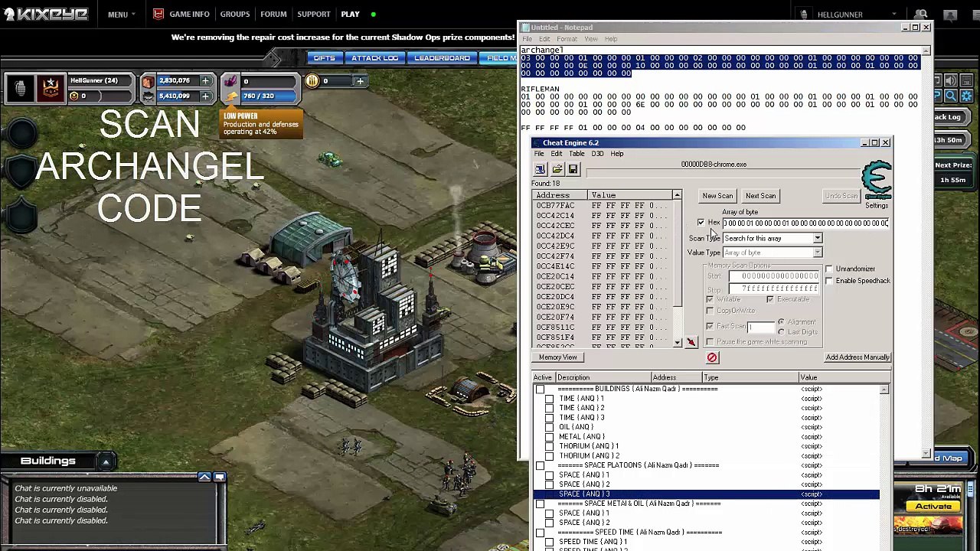This screenshot has height=551, width=980.
Task: Uncheck the Hex checkbox
Action: 701,223
